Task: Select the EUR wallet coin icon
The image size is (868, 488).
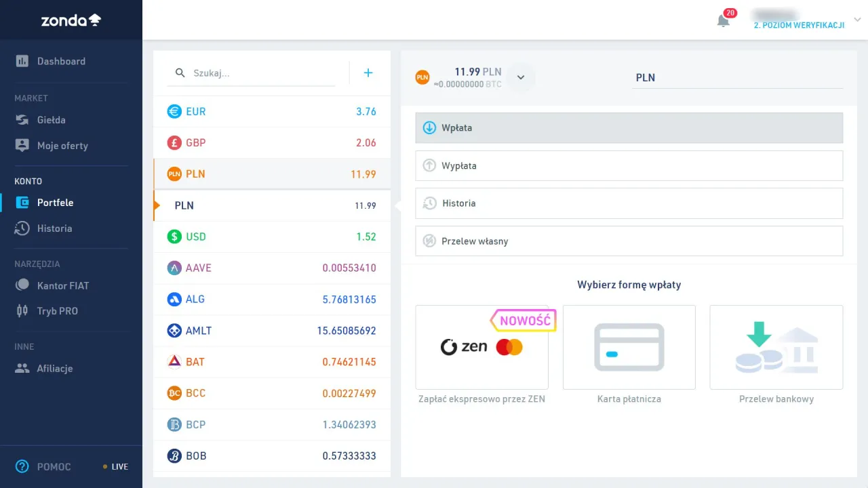Action: coord(174,112)
